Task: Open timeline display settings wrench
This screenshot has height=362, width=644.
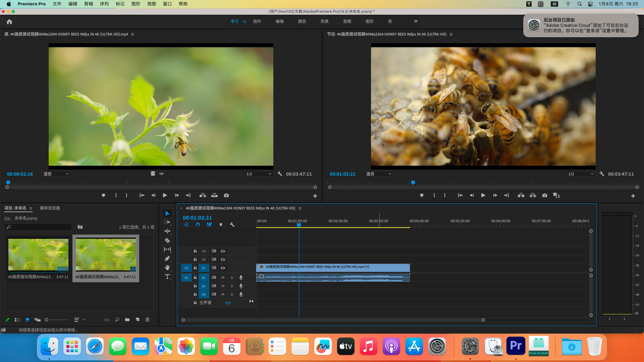Action: click(x=232, y=225)
